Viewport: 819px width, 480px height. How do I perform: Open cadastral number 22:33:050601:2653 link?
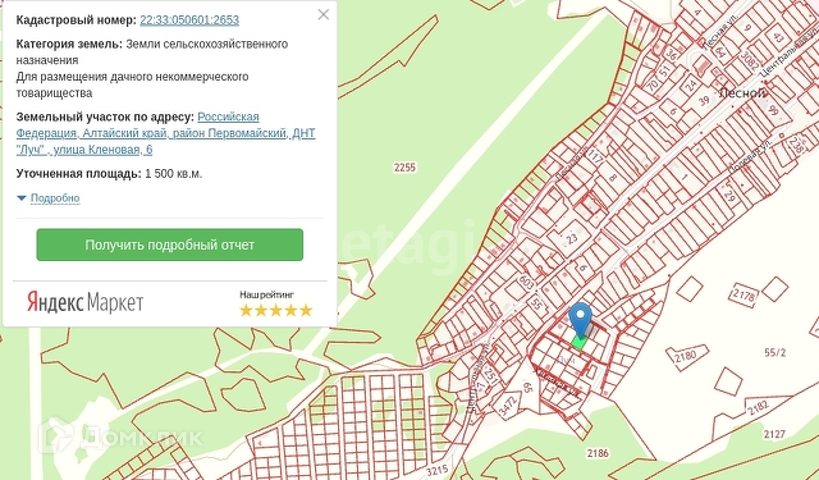[189, 20]
